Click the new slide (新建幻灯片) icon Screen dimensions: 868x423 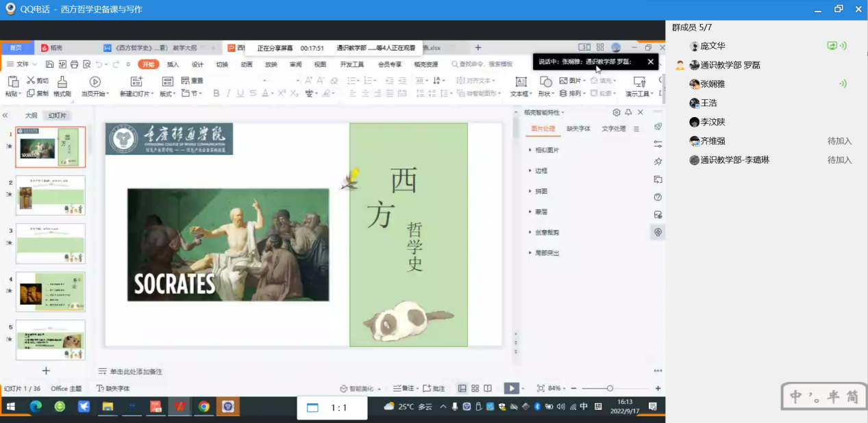pyautogui.click(x=136, y=82)
